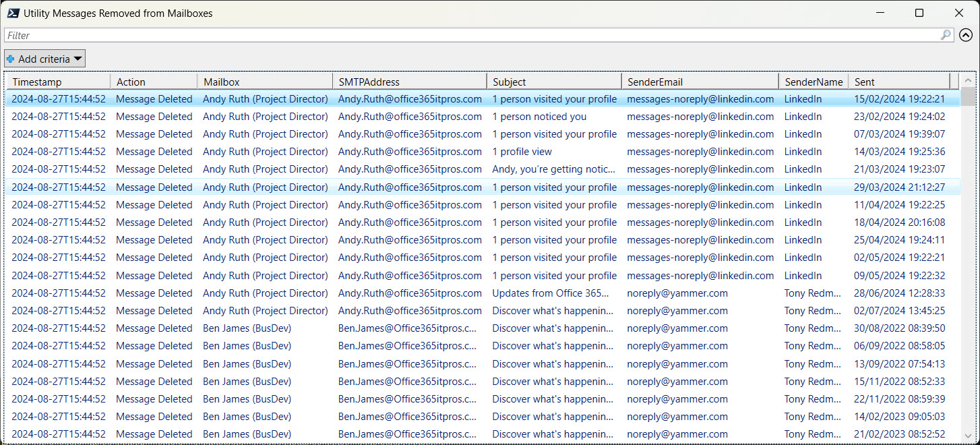Click the magnifying glass search icon
Image resolution: width=980 pixels, height=445 pixels.
946,34
